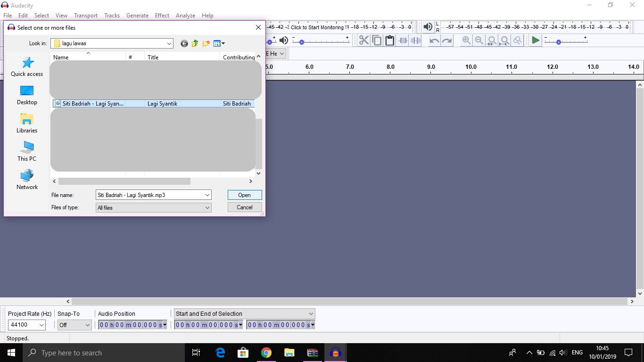Close the Select one or more files dialog
This screenshot has height=362, width=644.
click(258, 27)
